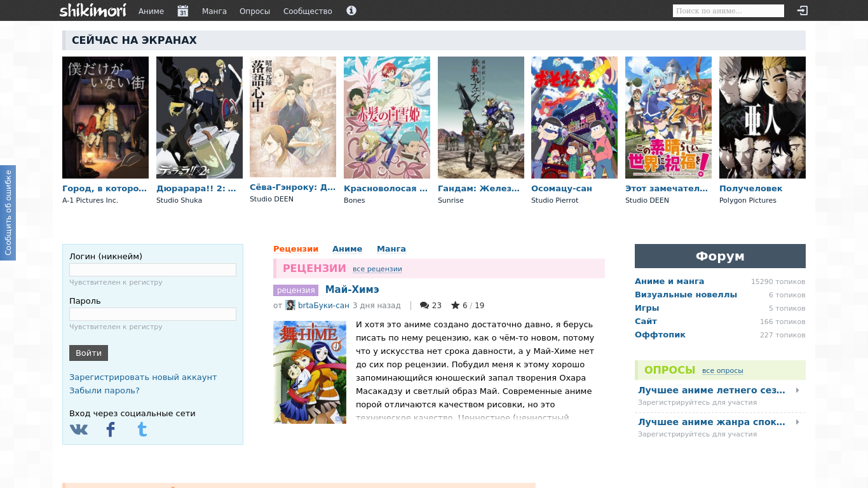Click the star rating icon with 6 / 19
The height and width of the screenshot is (488, 868).
coord(455,306)
